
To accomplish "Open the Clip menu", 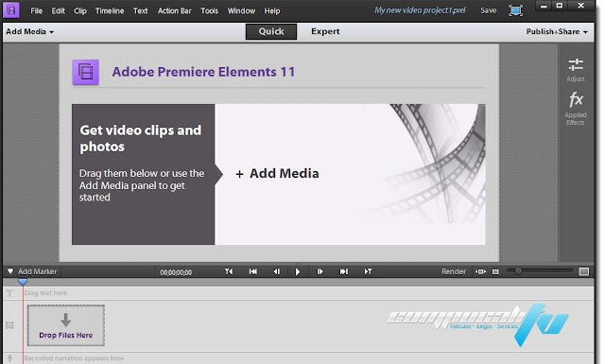I will [80, 10].
